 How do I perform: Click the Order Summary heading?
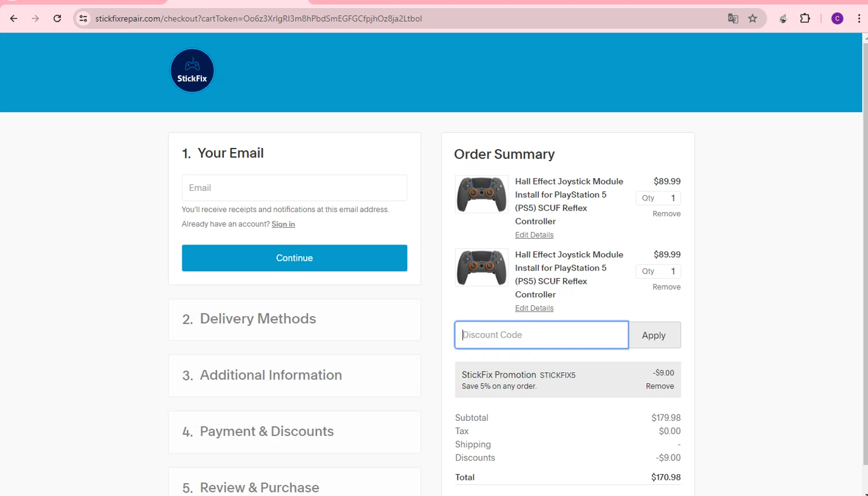pyautogui.click(x=504, y=154)
